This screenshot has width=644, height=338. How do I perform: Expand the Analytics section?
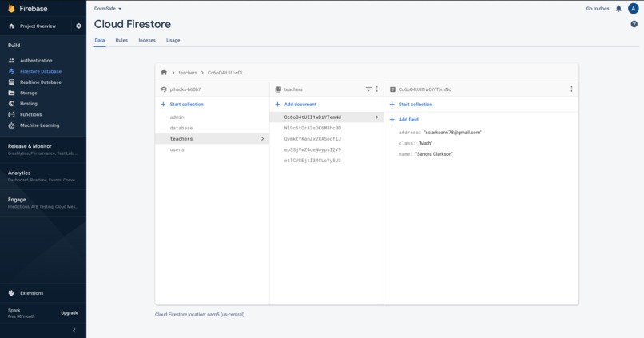click(x=43, y=176)
